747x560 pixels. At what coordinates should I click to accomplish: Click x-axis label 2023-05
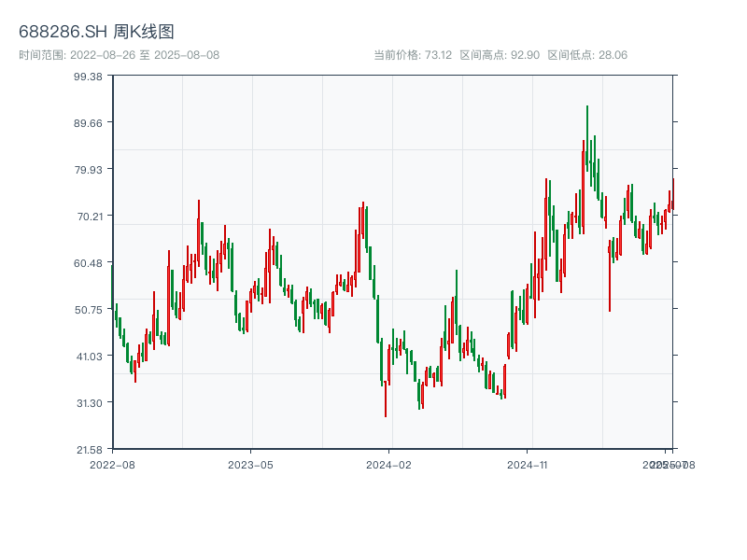[250, 465]
